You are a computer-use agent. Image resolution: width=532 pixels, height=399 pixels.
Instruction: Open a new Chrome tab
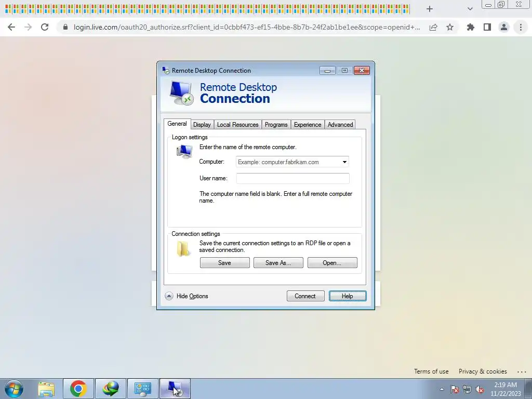click(430, 9)
